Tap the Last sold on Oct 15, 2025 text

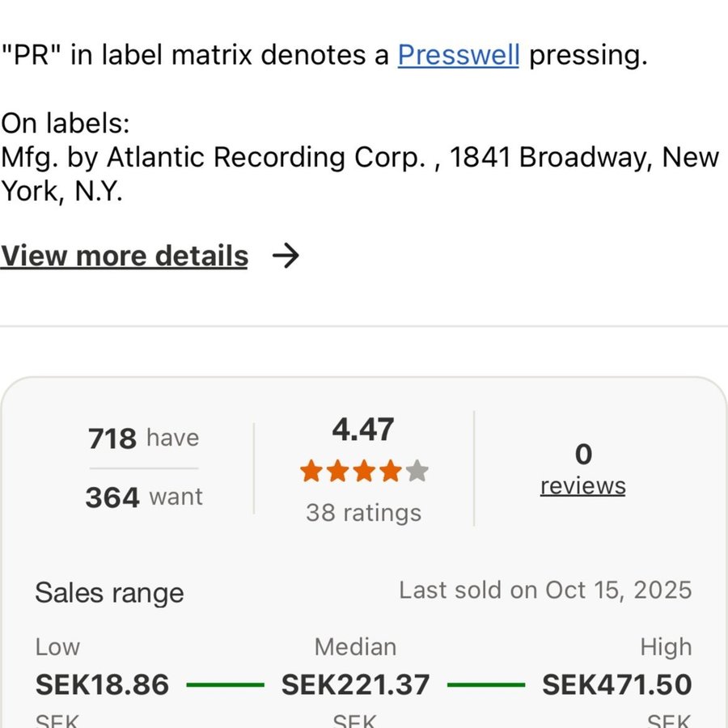(x=545, y=590)
